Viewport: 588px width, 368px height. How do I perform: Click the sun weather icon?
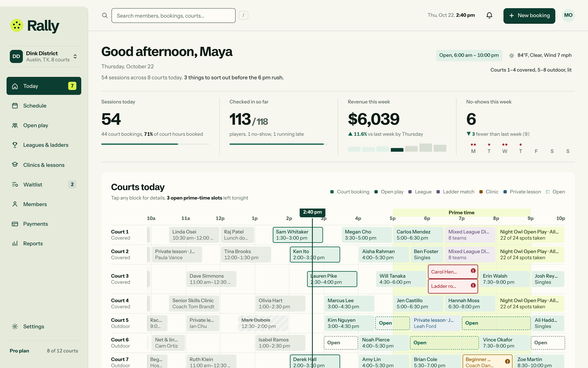[511, 55]
